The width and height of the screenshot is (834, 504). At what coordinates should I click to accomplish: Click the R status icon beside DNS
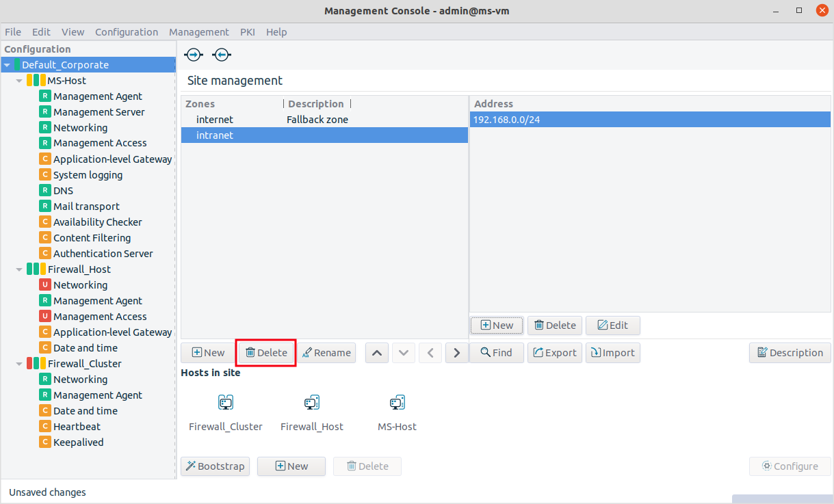[x=44, y=190]
